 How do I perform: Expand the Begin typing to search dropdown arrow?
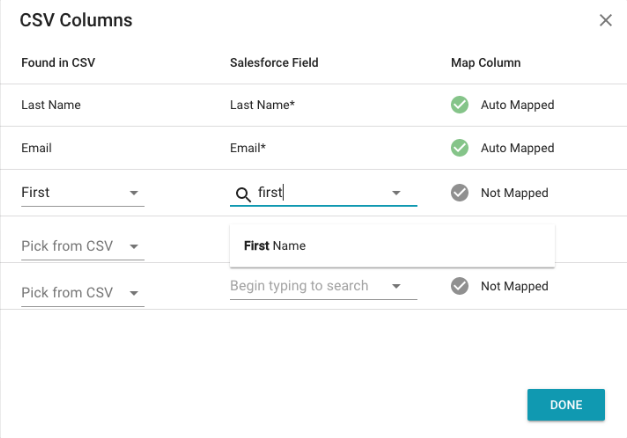point(396,286)
